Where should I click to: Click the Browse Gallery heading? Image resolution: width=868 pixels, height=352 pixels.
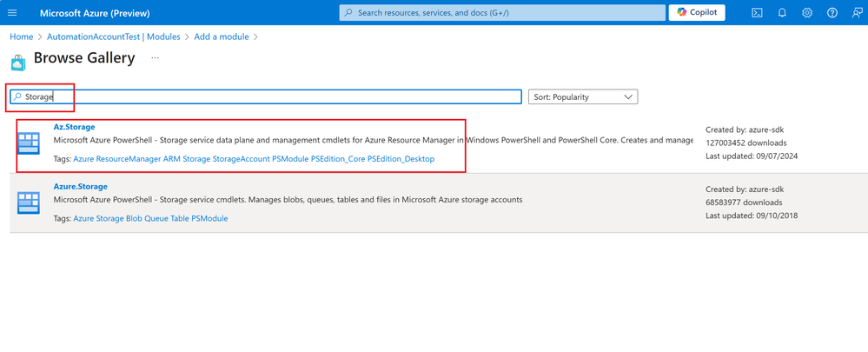point(84,58)
